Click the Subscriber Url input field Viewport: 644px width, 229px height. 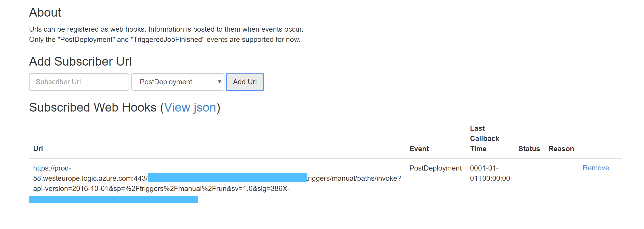pyautogui.click(x=79, y=82)
